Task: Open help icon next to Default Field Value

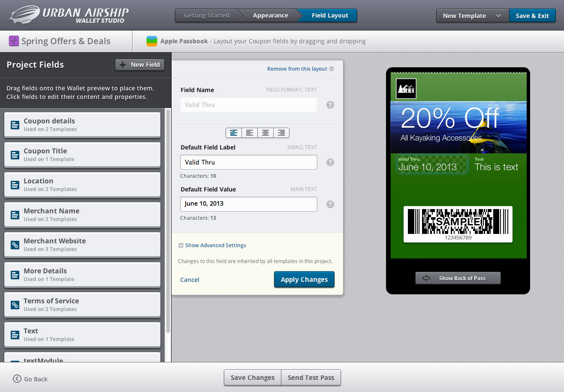Action: point(330,204)
